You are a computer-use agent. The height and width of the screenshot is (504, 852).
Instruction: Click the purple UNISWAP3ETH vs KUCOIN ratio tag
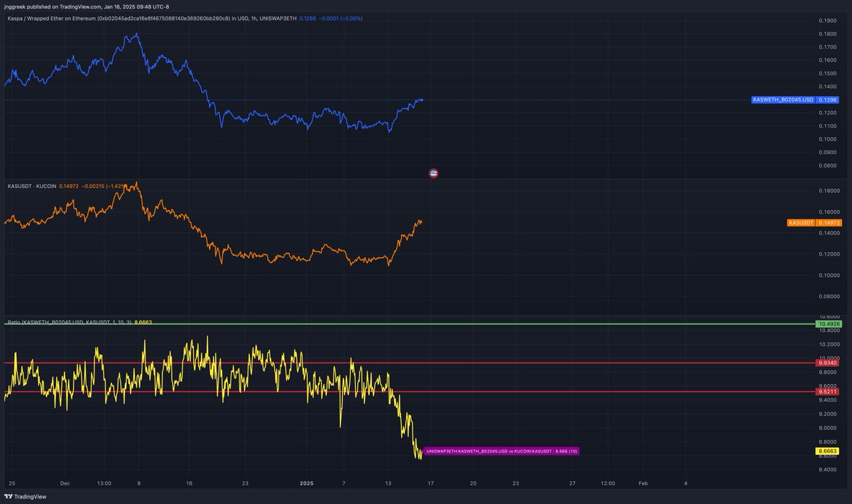tap(502, 451)
